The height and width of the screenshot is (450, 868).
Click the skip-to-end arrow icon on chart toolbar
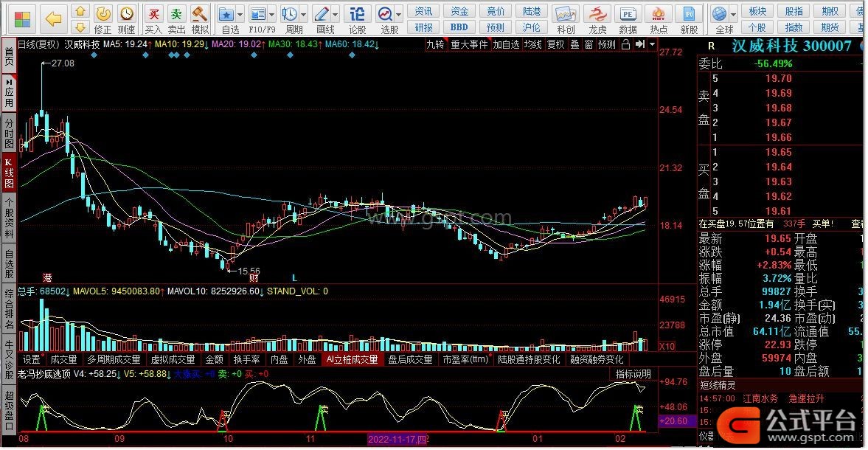640,44
